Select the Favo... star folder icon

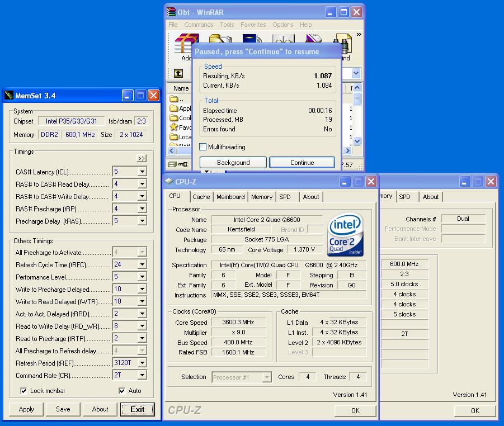tap(174, 127)
